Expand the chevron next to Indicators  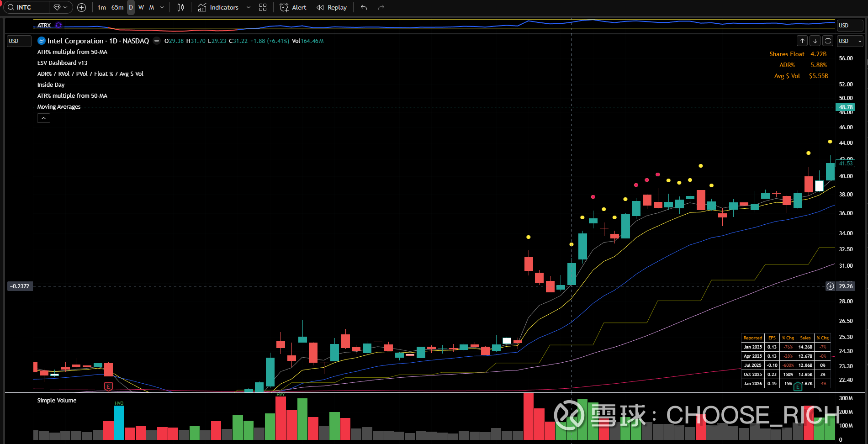(x=249, y=7)
